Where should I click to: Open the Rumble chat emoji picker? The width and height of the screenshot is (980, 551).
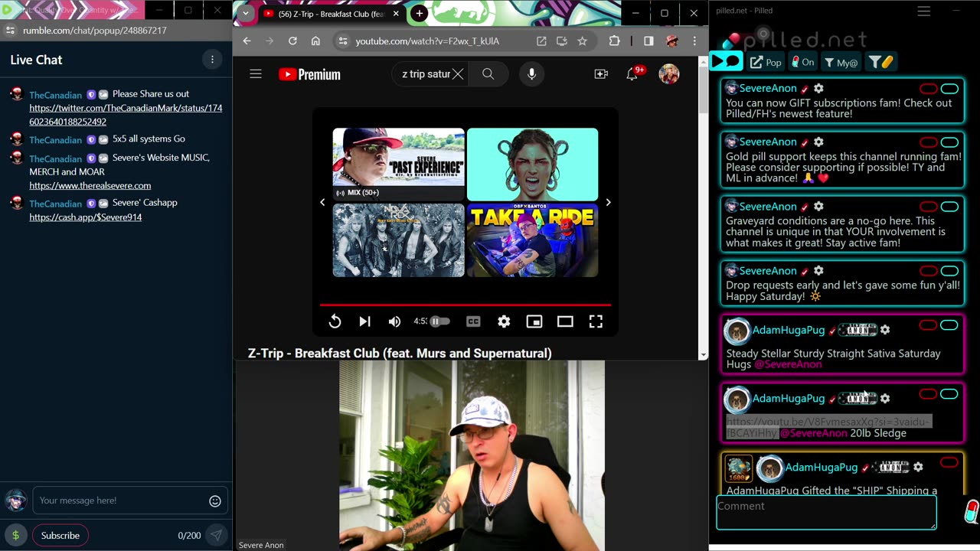click(x=215, y=500)
